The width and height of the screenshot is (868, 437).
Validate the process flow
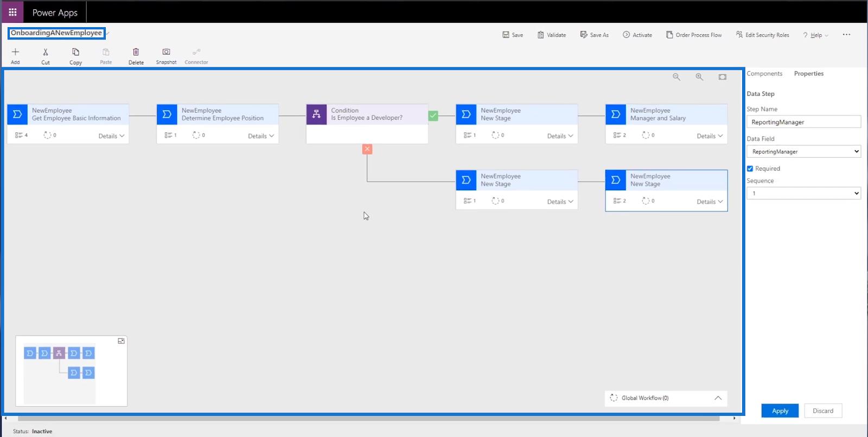(552, 35)
